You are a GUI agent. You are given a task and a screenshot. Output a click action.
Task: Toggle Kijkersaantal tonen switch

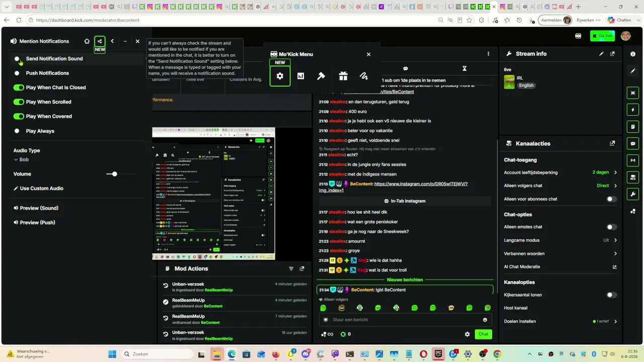[x=611, y=295]
